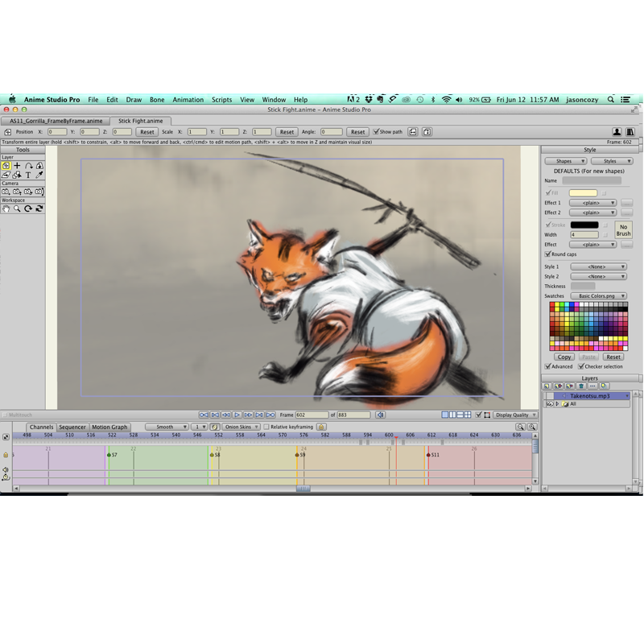Expand the All group layer triangle
This screenshot has width=644, height=644.
pyautogui.click(x=557, y=404)
